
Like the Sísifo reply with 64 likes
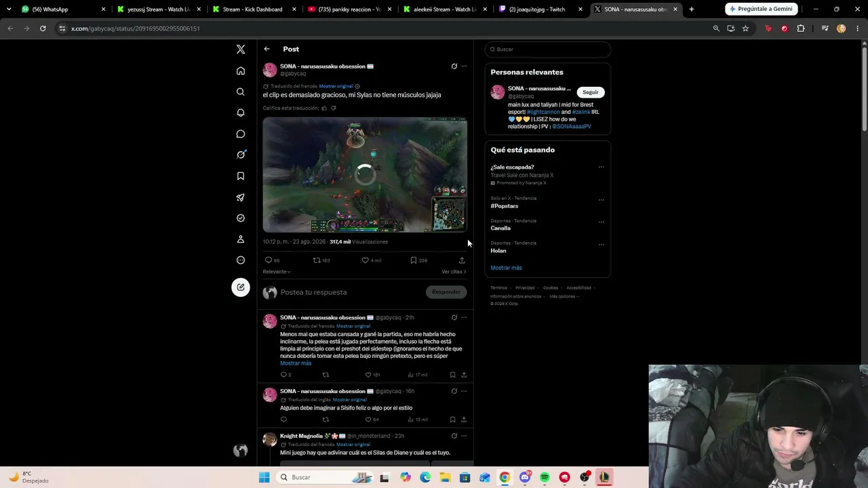(x=372, y=420)
